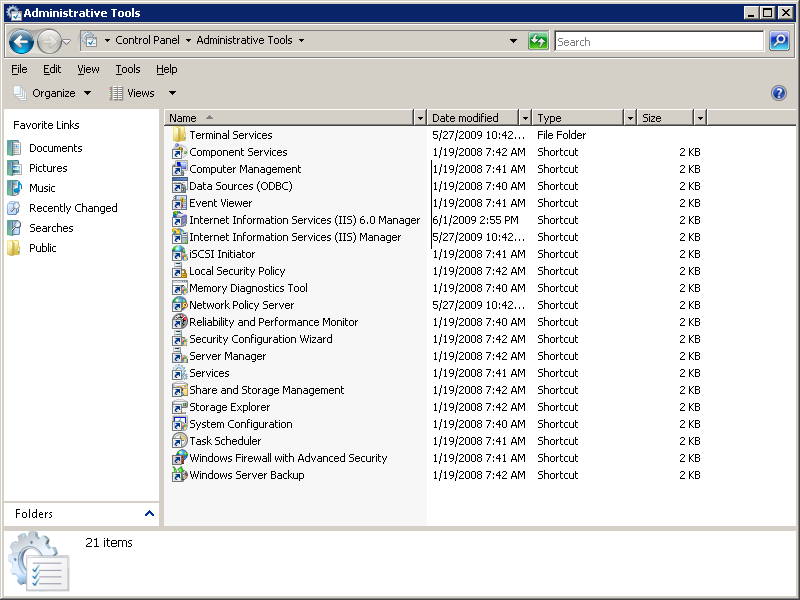Viewport: 800px width, 600px height.
Task: Navigate to Control Panel in breadcrumb
Action: (147, 41)
